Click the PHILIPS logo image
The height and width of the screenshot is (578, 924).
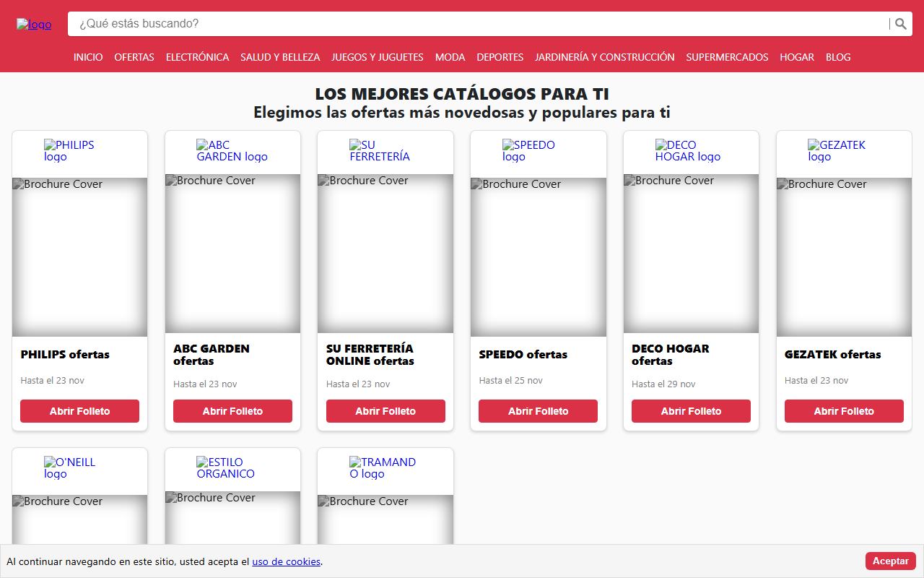(x=79, y=151)
